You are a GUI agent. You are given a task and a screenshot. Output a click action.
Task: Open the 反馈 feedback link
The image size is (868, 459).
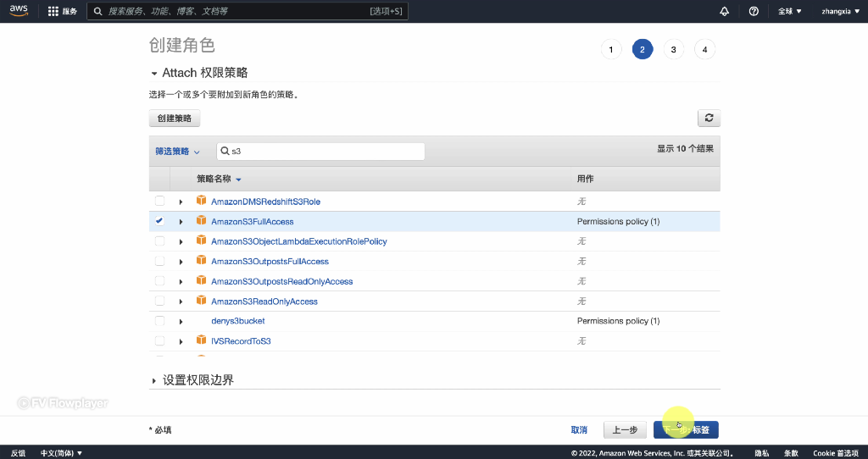click(19, 453)
